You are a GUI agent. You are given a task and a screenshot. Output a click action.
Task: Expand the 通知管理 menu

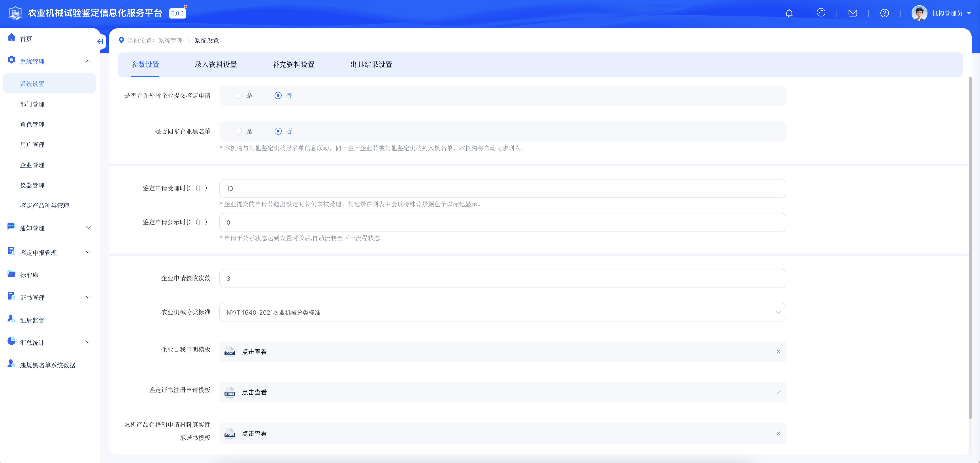[x=49, y=228]
